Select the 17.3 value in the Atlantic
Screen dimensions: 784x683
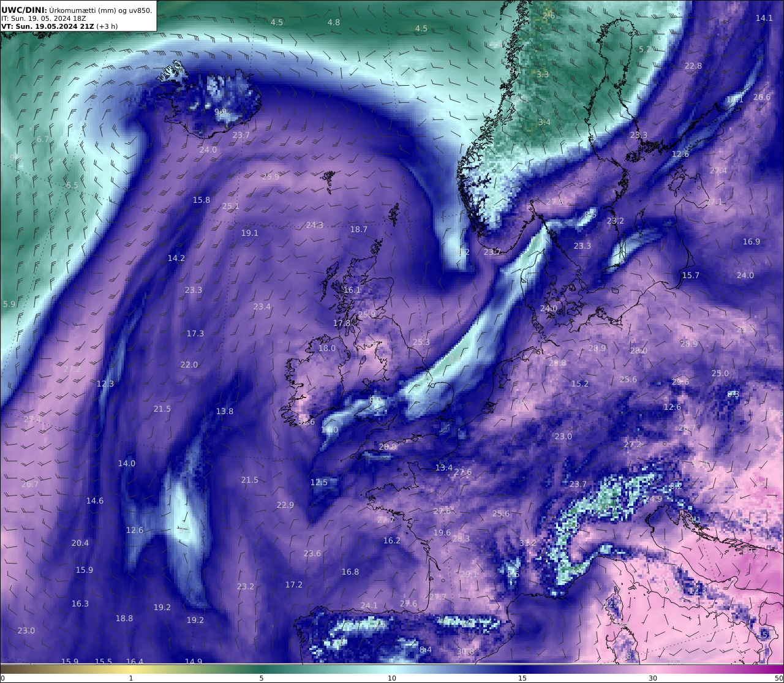click(x=195, y=334)
